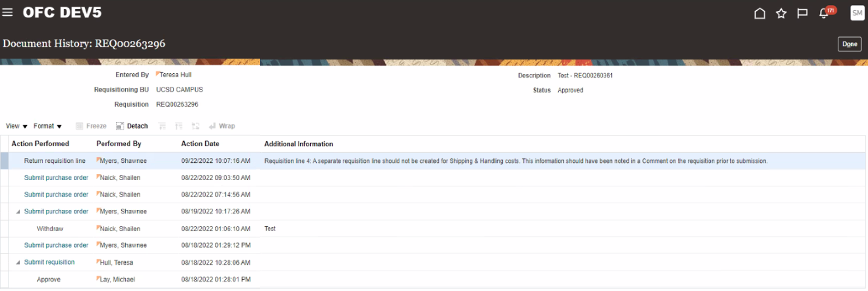The image size is (868, 291).
Task: Click Hull, Teresa in Submit requisition row
Action: tap(116, 262)
